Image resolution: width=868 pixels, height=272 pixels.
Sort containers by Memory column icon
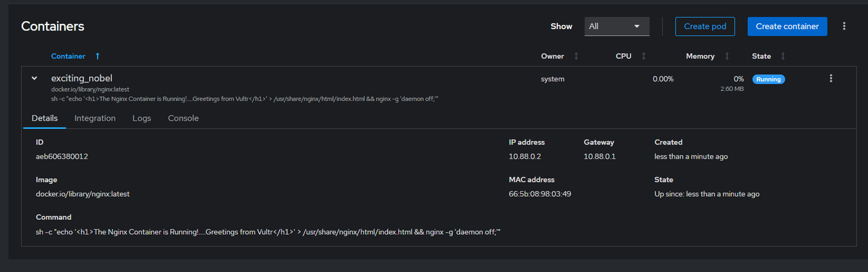point(727,56)
